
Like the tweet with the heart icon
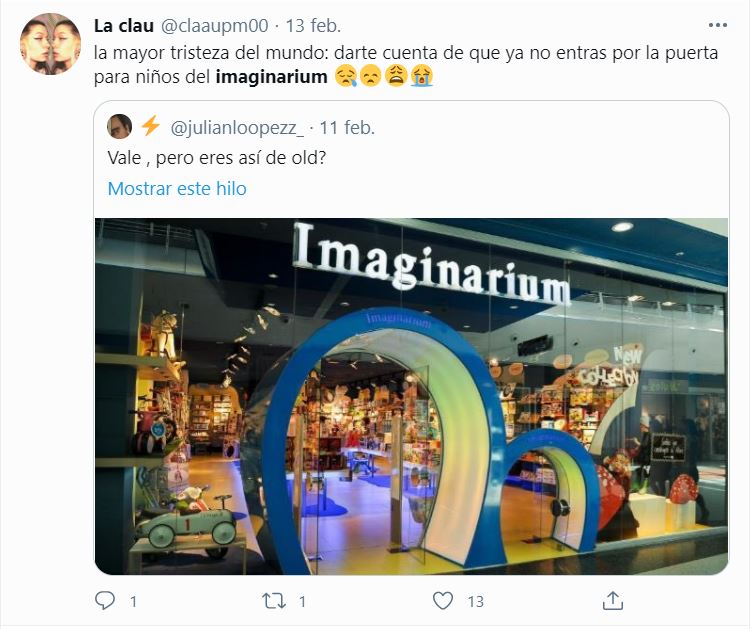coord(443,601)
